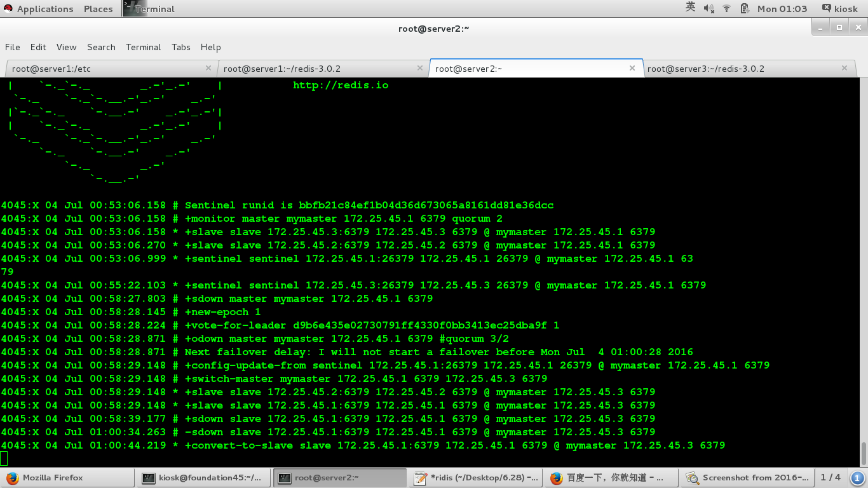Close the terminal window

[857, 27]
